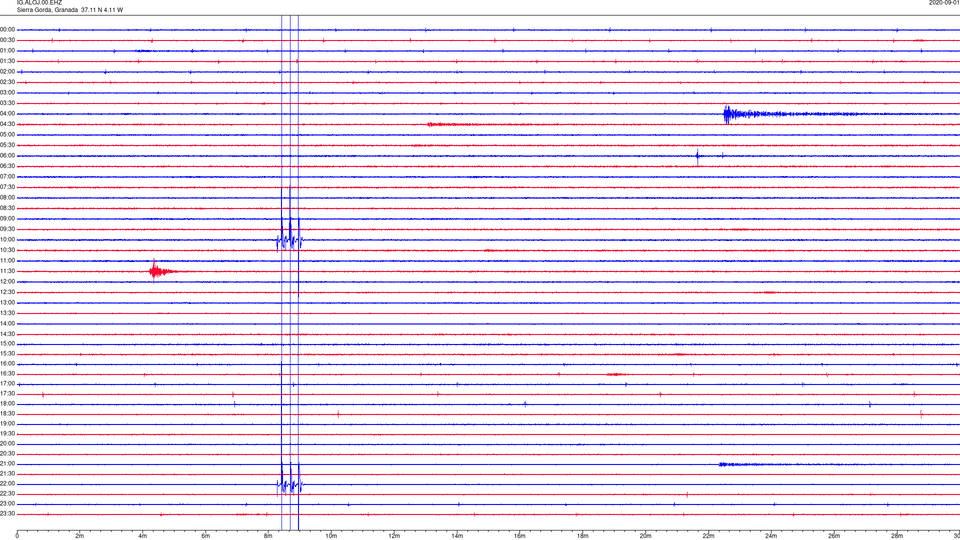This screenshot has height=540, width=960.
Task: Select the 10:00 trace time label
Action: pyautogui.click(x=7, y=240)
